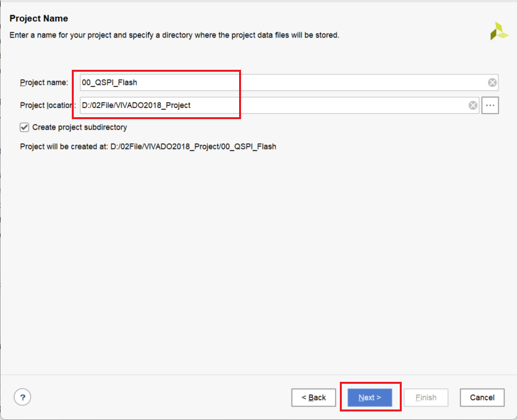Click the Xilinx Vivado logo
Screen dimensions: 517x420
tap(499, 31)
